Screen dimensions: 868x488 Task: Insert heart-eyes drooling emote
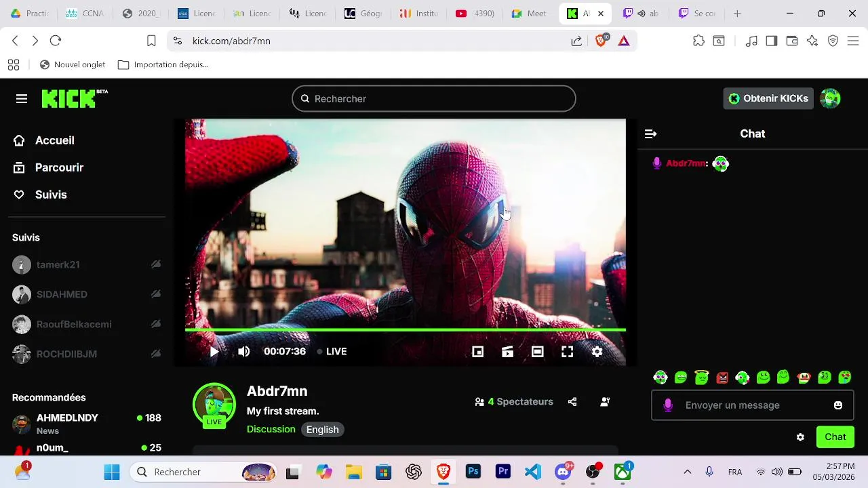click(x=845, y=378)
